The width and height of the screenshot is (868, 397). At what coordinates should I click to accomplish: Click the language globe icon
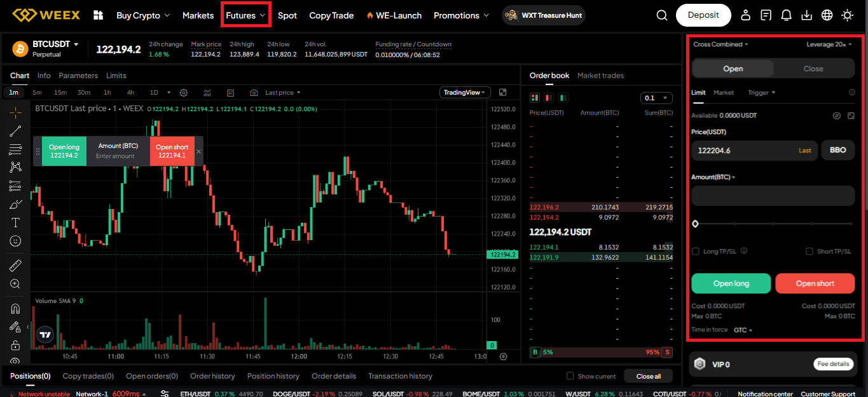[x=827, y=15]
